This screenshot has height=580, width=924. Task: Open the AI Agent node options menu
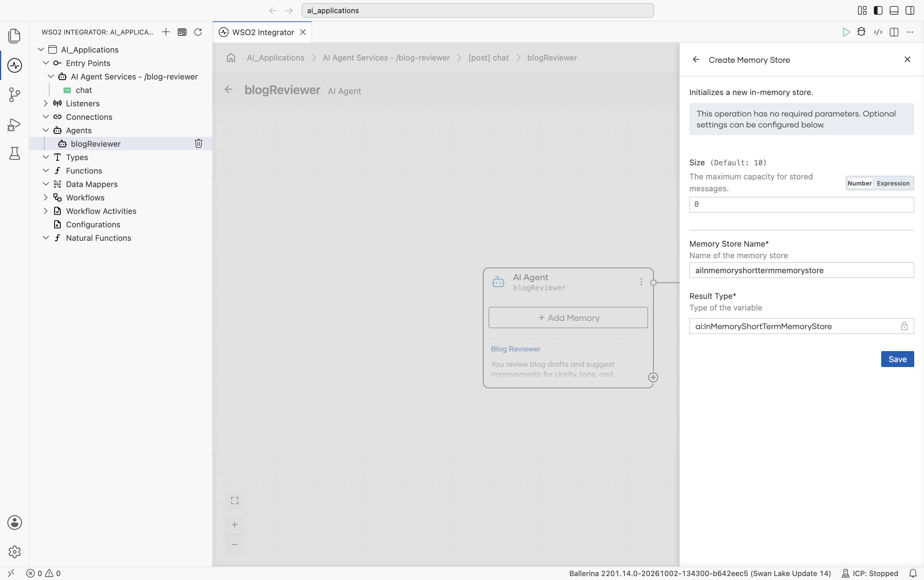641,282
